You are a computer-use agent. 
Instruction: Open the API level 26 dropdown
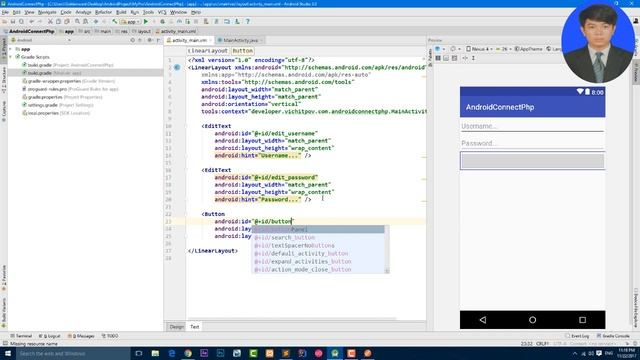pos(504,49)
